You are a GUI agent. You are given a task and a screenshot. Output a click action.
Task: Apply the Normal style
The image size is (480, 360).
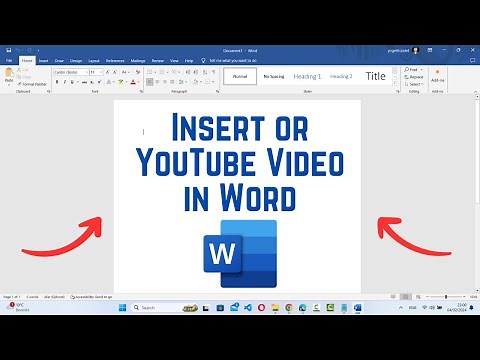pyautogui.click(x=240, y=76)
